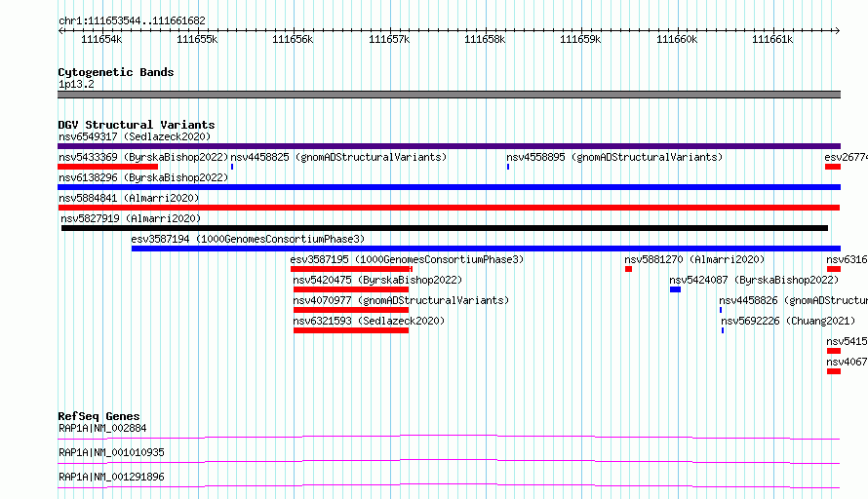
Task: Open the nsv5433369 (ByrskaBishop2022) label
Action: 143,157
